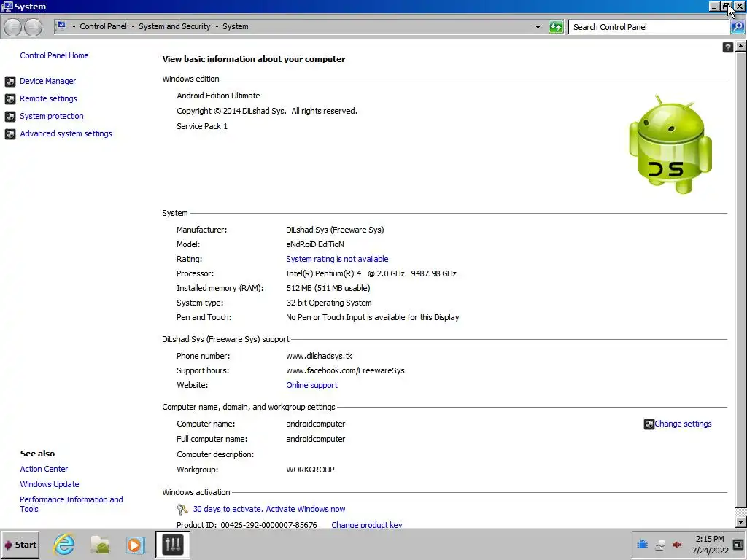
Task: Click the Android Edition Ultimate text
Action: tap(218, 96)
